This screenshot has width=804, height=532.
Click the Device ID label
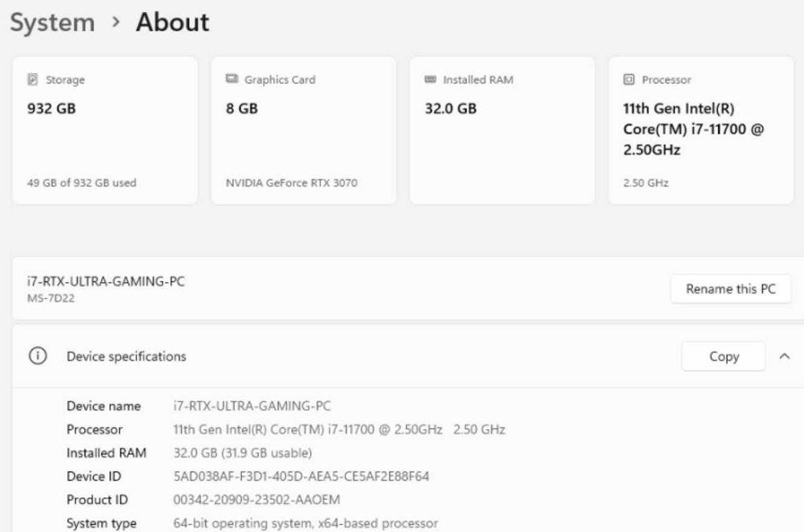94,477
